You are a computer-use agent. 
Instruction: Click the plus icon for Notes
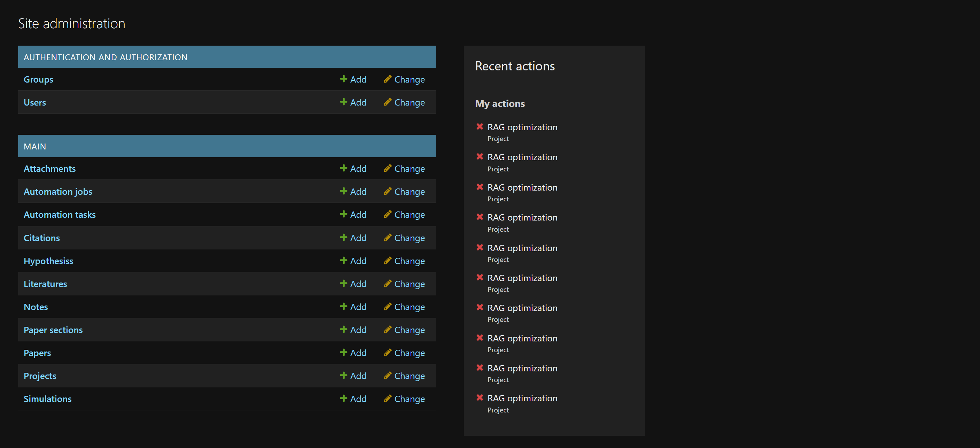pos(343,307)
